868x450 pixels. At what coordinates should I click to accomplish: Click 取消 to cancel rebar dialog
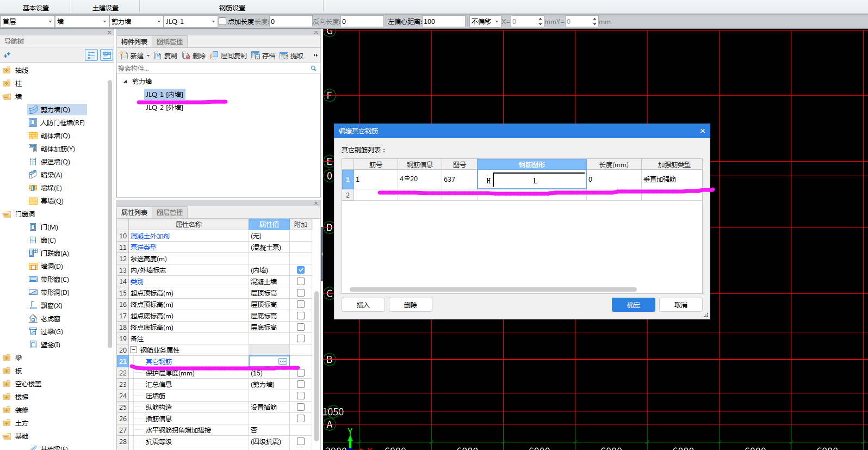coord(681,305)
